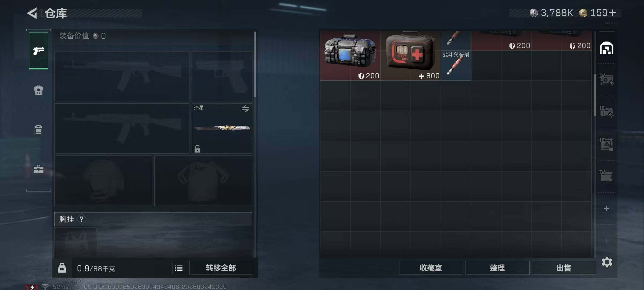Screen dimensions: 644x290
Task: Click the 转移全部 button
Action: point(221,268)
